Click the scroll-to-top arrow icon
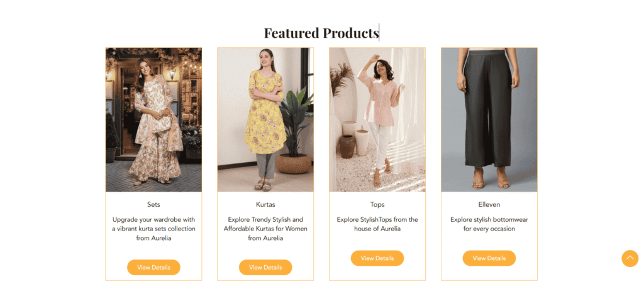The width and height of the screenshot is (644, 306). pos(630,258)
